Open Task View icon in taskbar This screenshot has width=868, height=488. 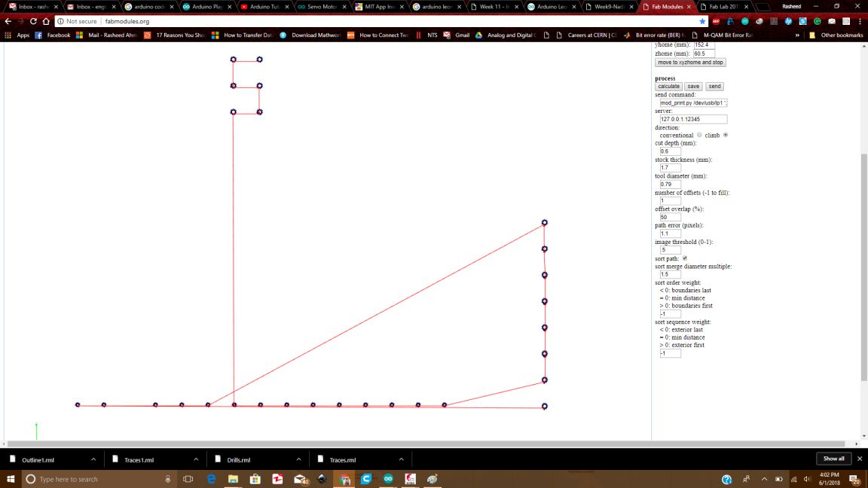pos(188,479)
